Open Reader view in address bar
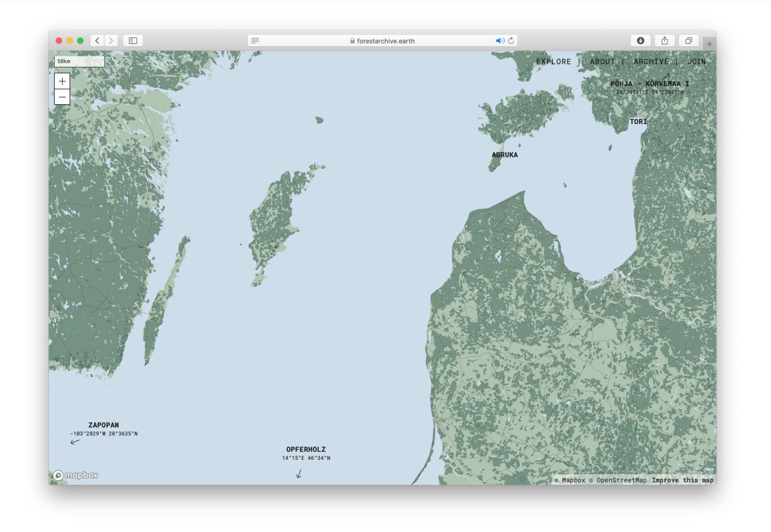The image size is (771, 532). pos(255,40)
